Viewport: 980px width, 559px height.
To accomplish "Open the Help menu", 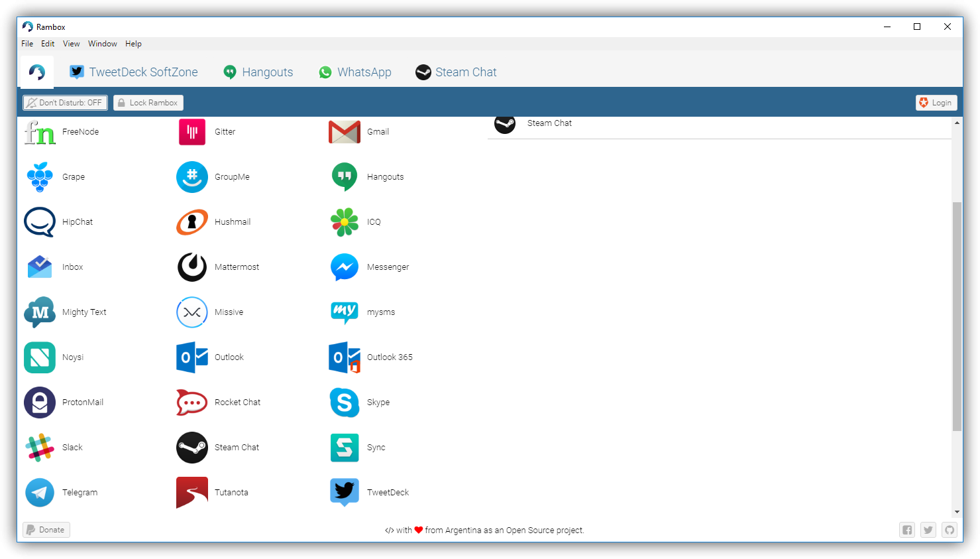I will 133,44.
